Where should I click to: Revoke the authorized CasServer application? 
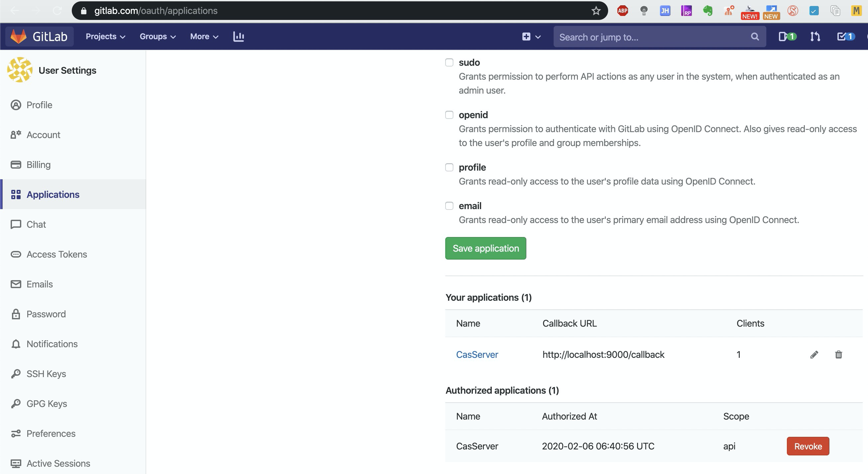coord(808,446)
